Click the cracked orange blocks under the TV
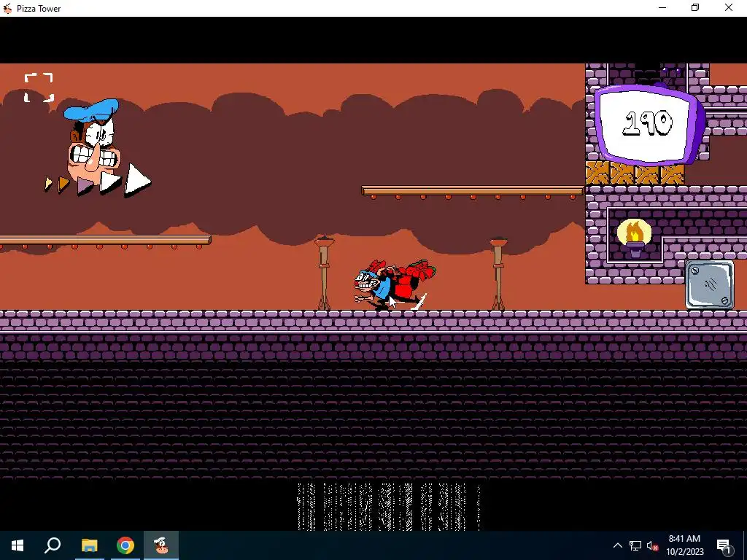Screen dimensions: 747x560 coord(634,173)
